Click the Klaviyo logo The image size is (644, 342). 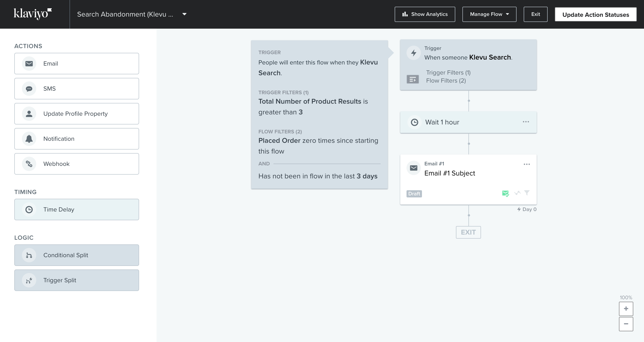(x=33, y=14)
